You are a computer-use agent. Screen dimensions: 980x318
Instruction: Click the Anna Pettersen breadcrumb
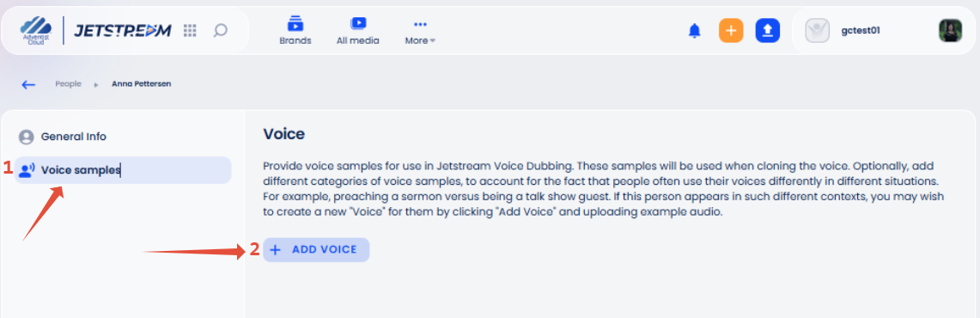[141, 84]
